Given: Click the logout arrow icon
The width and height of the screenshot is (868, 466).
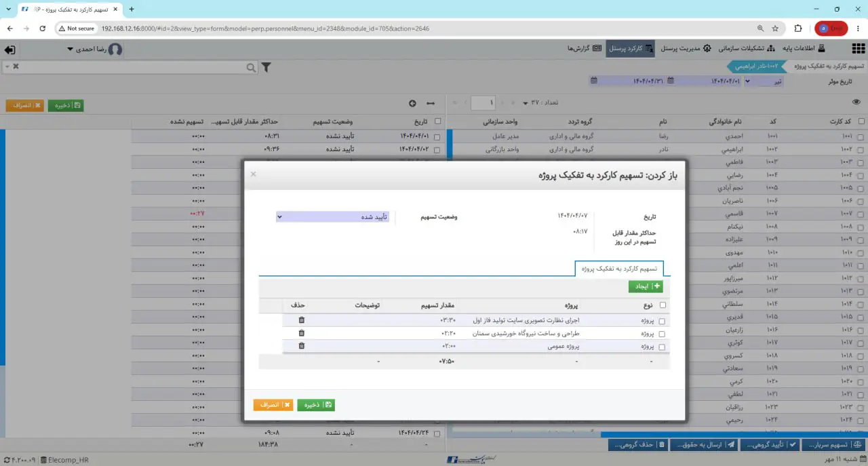Looking at the screenshot, I should point(10,50).
